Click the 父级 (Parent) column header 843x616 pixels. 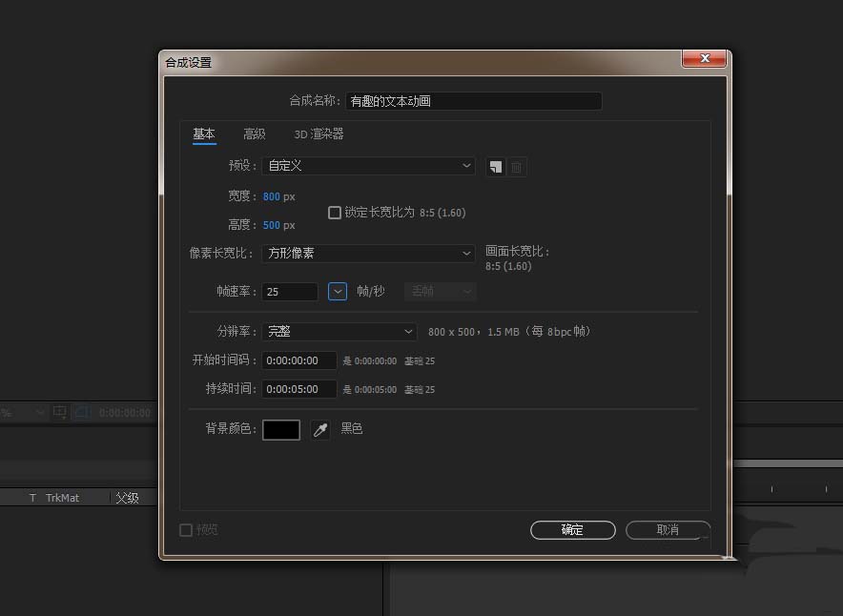pos(130,497)
